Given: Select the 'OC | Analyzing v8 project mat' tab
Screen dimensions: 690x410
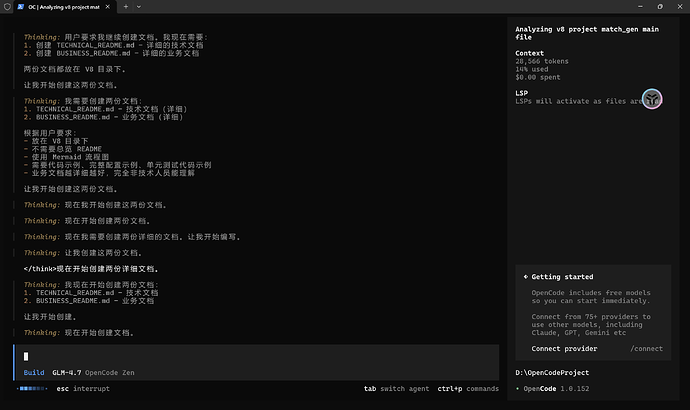Looking at the screenshot, I should 65,7.
